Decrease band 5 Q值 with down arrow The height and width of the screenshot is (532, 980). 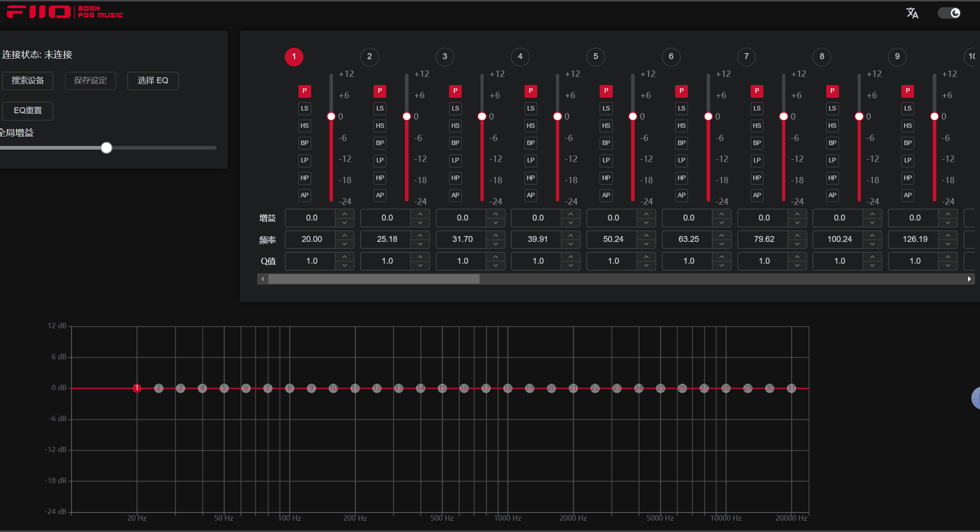coord(646,266)
